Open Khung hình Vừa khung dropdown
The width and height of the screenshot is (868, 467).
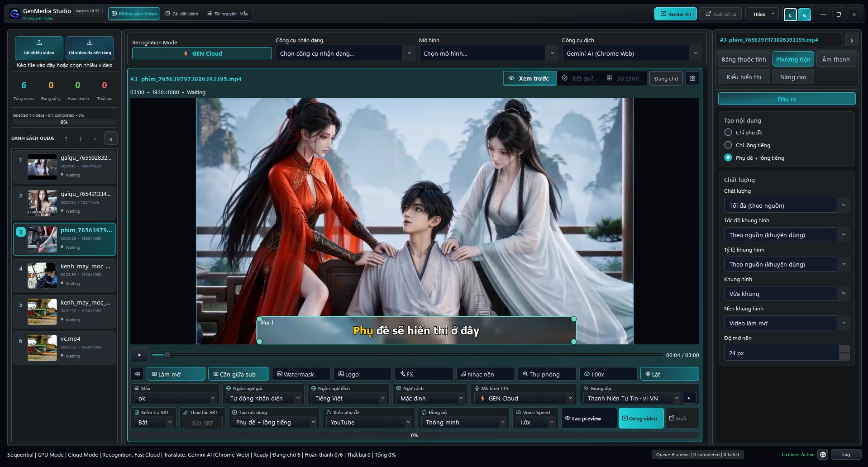[x=787, y=294]
